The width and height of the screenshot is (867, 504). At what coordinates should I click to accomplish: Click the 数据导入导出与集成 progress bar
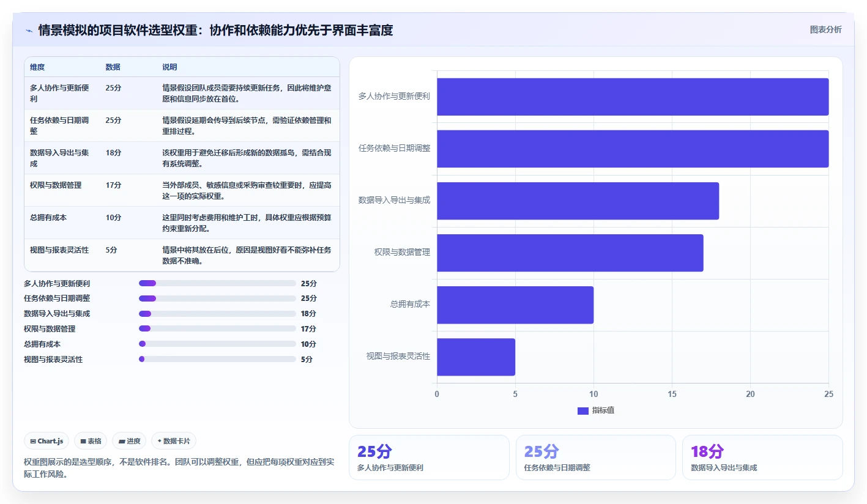point(217,314)
